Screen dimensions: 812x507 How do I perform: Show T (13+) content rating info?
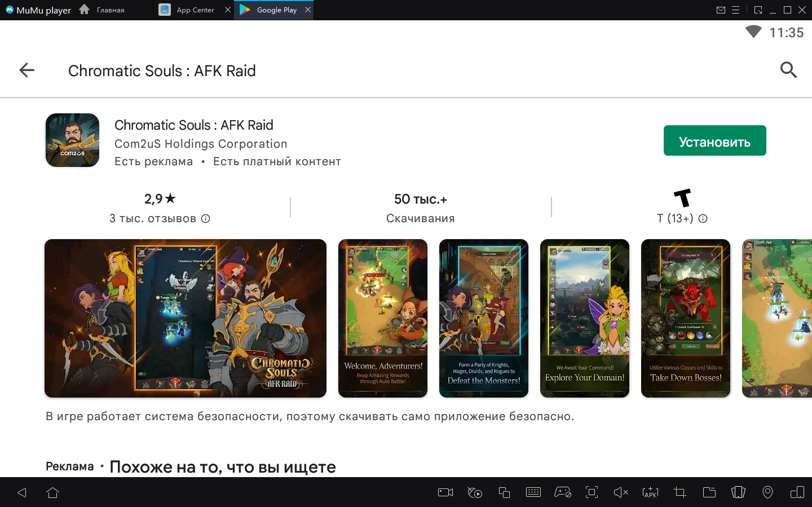703,218
